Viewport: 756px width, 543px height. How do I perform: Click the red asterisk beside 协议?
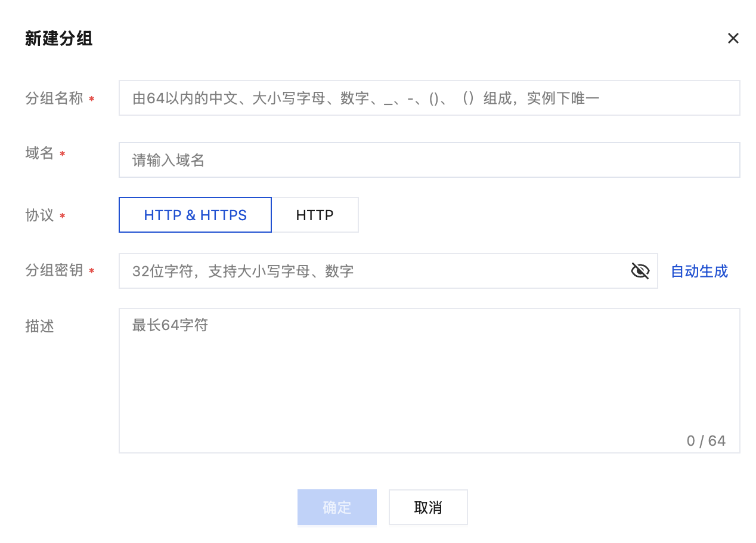point(63,216)
